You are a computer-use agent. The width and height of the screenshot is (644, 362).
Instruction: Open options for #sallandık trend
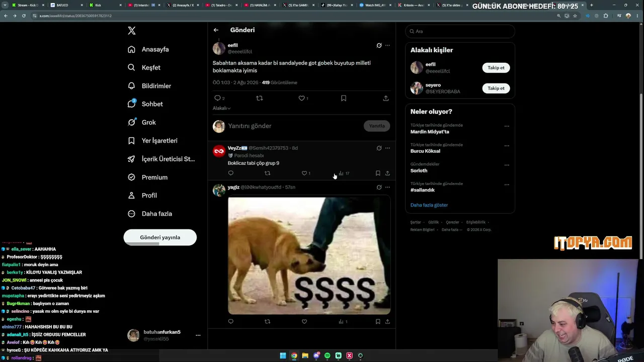[507, 185]
